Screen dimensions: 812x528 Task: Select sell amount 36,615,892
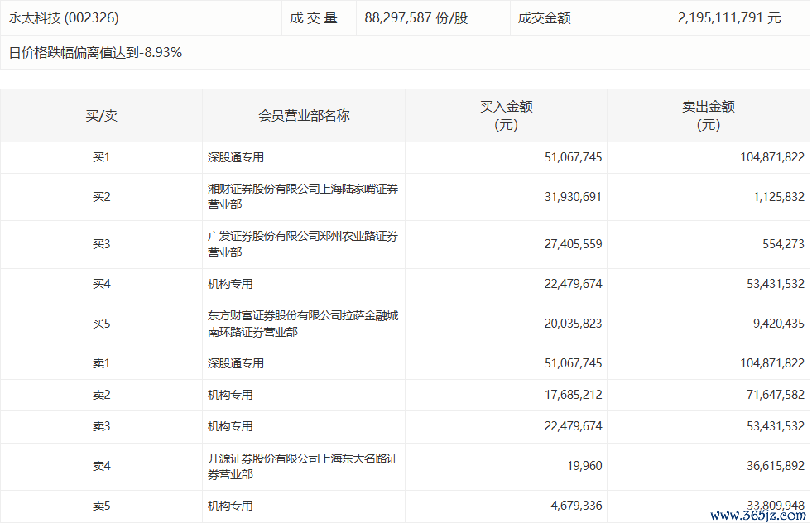pos(776,467)
